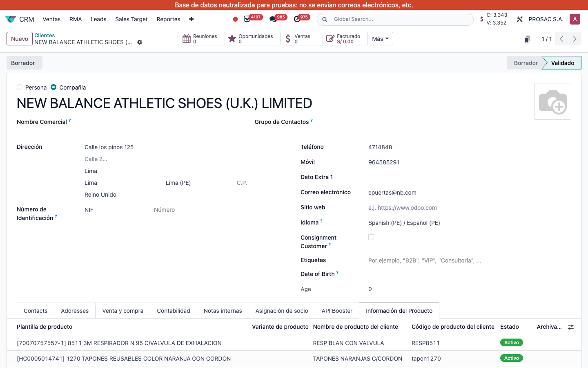Open Clientes breadcrumb link

pos(45,36)
